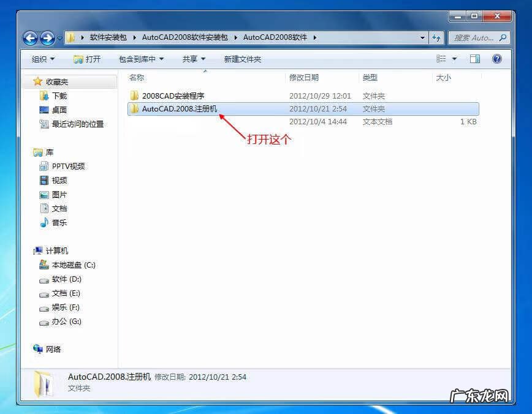The image size is (532, 414).
Task: Toggle the preview pane icon
Action: tap(475, 59)
